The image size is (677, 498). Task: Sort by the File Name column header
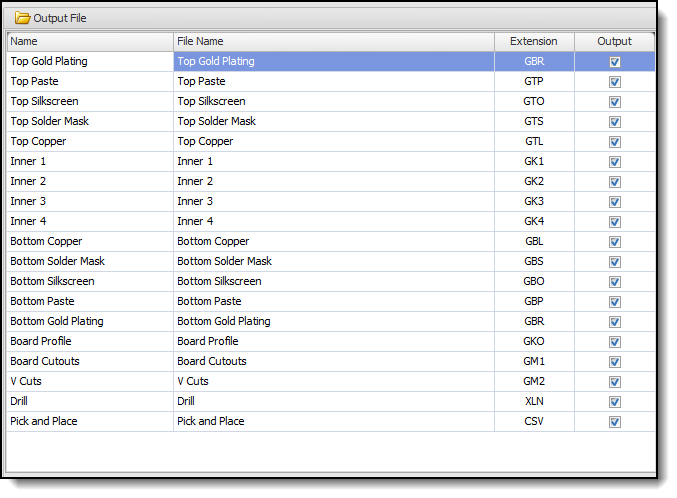coord(334,41)
